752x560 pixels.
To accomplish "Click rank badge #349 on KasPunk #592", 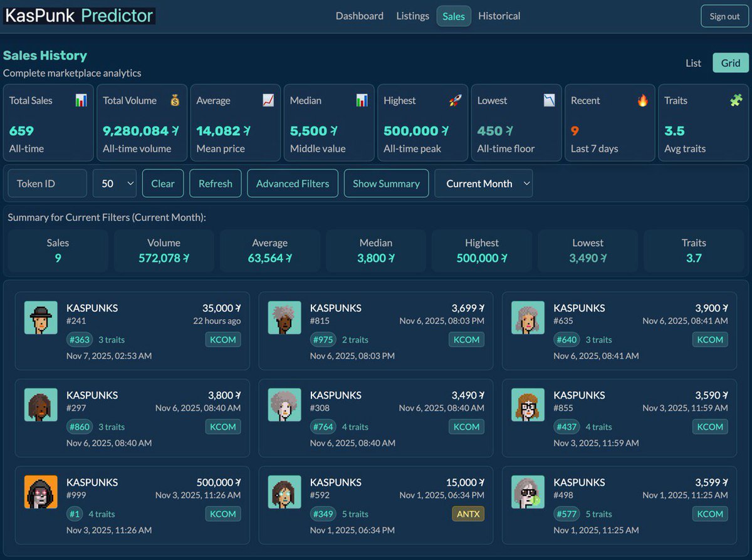I will click(x=323, y=514).
